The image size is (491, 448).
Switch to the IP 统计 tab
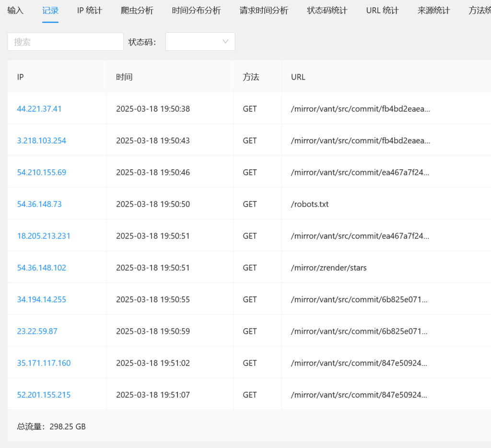point(89,10)
